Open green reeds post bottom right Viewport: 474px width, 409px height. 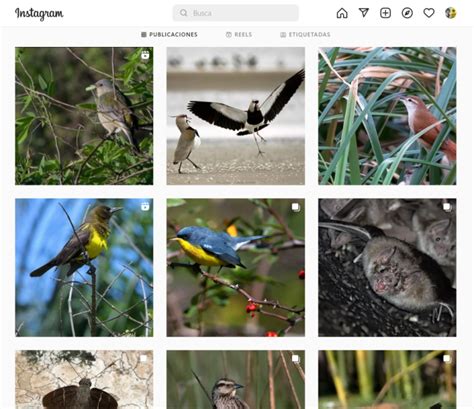[x=387, y=380]
